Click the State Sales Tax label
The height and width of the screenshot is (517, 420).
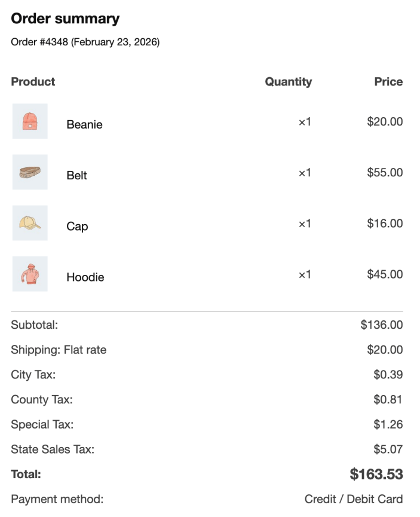tap(53, 449)
